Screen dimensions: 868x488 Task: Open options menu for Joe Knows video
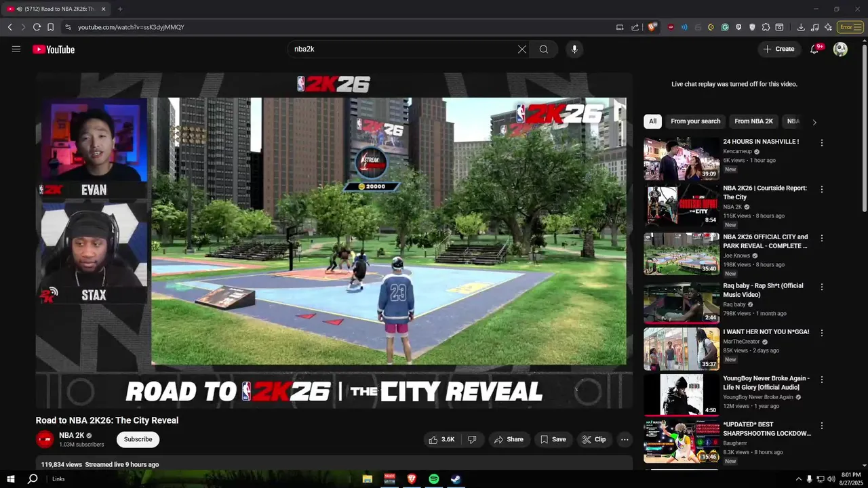(x=822, y=238)
